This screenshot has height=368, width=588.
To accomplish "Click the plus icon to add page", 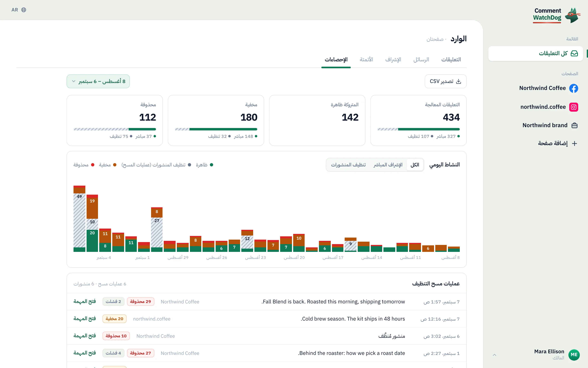I will tap(574, 143).
